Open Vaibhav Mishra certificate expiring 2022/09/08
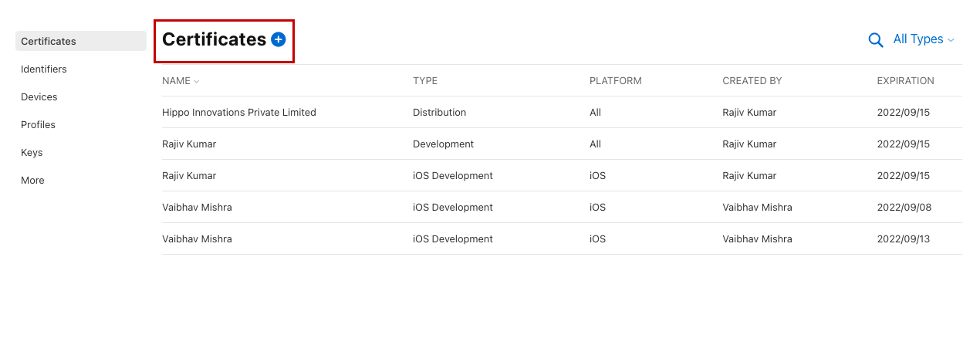 (197, 208)
